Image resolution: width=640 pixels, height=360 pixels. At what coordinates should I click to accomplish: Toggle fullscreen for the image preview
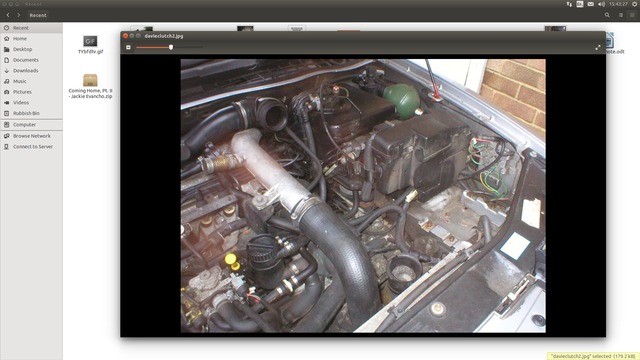pos(598,47)
